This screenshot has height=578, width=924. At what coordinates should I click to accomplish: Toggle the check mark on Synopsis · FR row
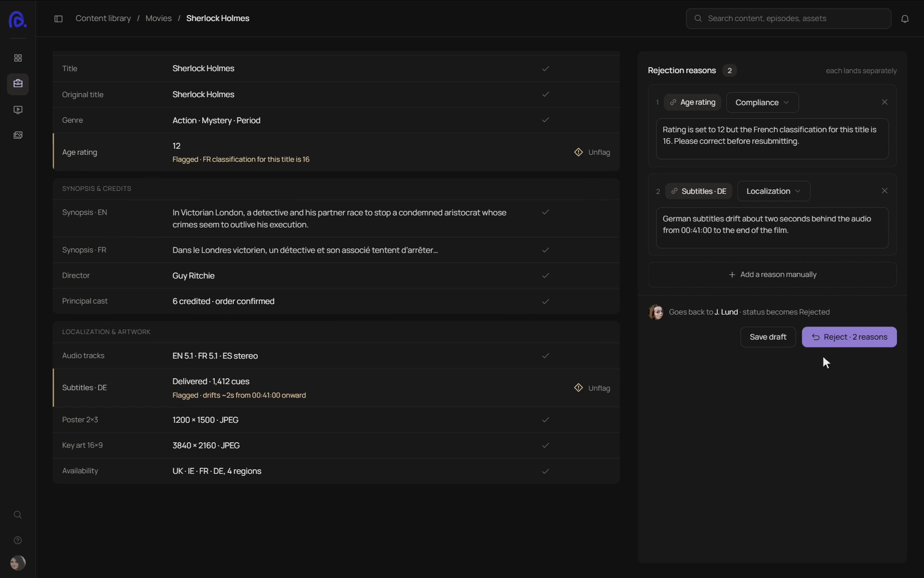click(x=546, y=250)
